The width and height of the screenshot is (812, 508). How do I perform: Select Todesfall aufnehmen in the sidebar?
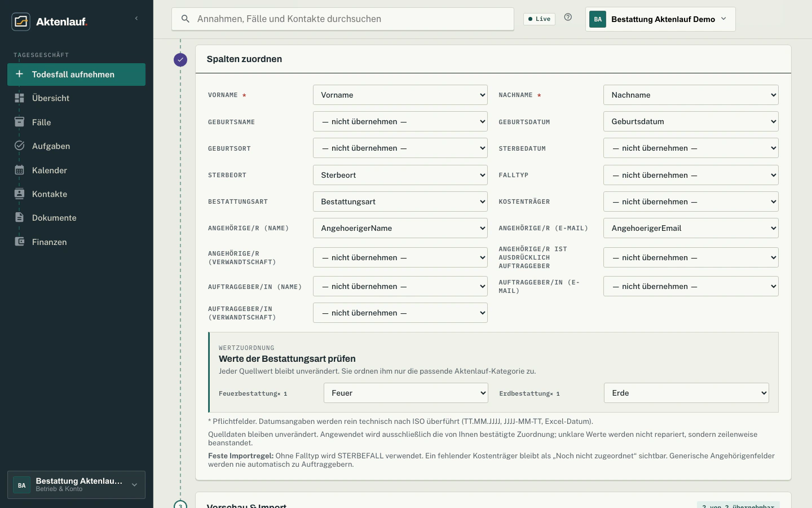[76, 75]
